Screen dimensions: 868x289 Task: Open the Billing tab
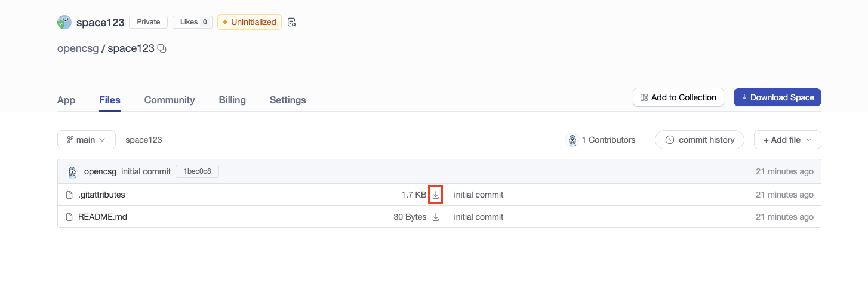(232, 100)
